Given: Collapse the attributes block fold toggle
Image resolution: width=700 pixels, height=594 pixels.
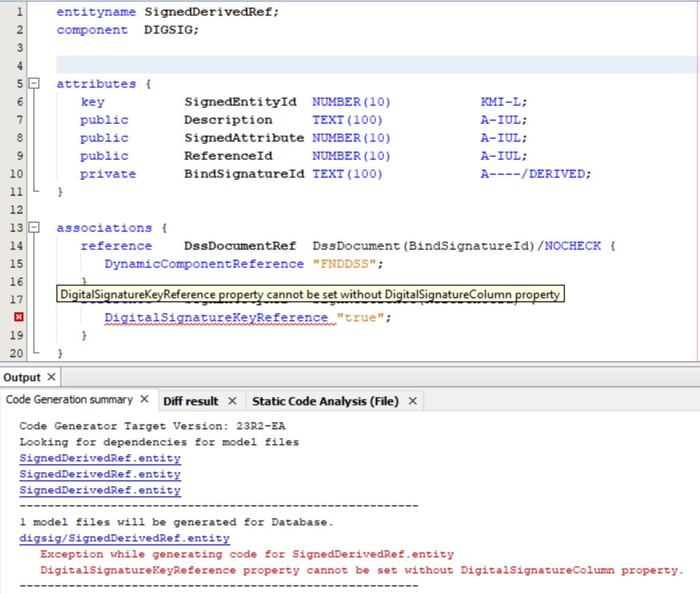Looking at the screenshot, I should 34,83.
